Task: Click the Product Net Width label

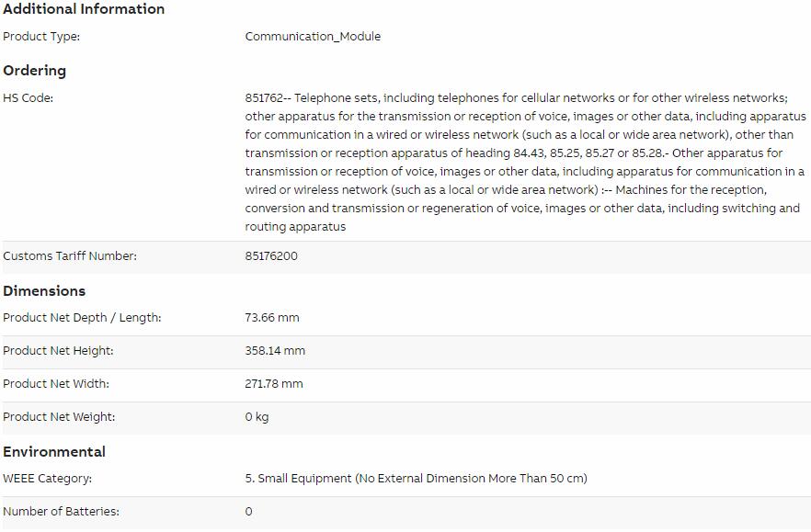Action: [56, 384]
